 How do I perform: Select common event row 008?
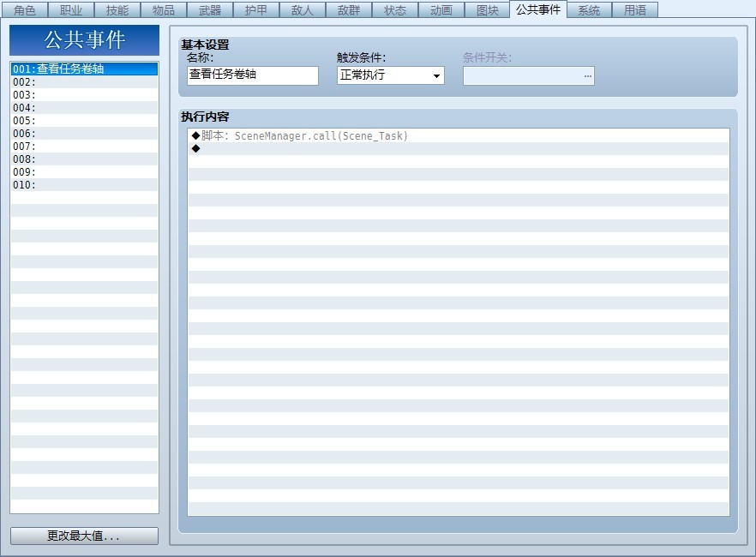point(84,159)
